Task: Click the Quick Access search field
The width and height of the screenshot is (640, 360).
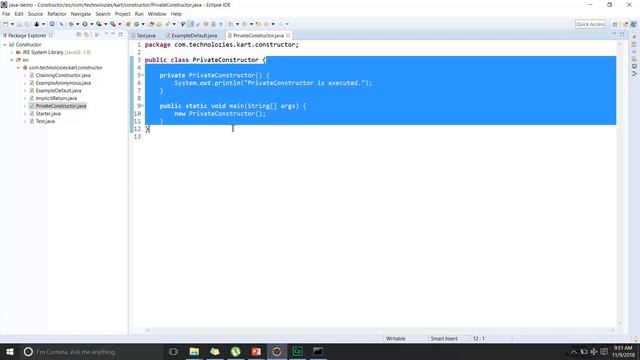Action: coord(590,24)
